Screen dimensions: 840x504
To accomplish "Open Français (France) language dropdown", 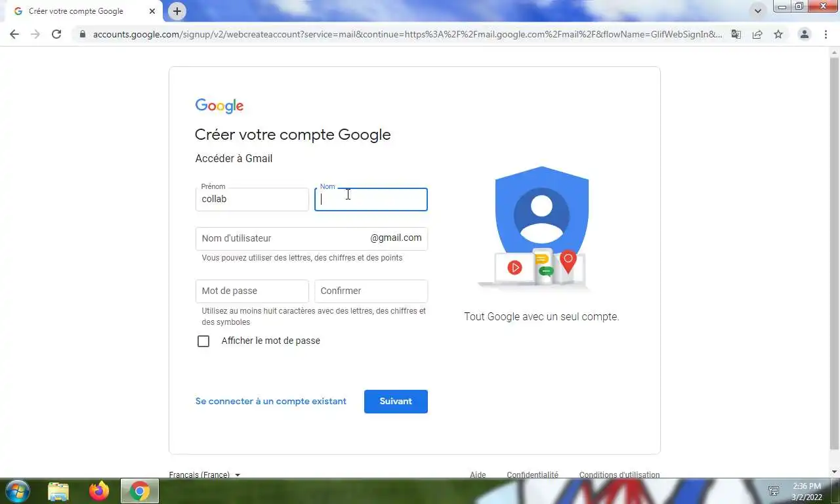I will pos(204,474).
